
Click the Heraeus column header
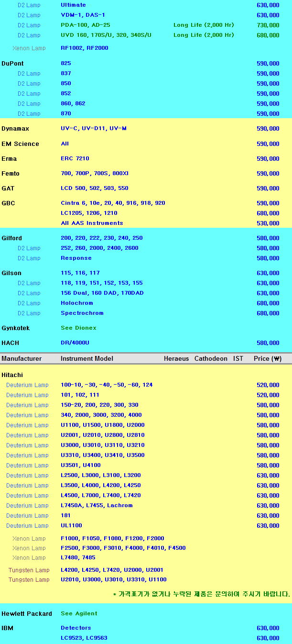coord(176,358)
